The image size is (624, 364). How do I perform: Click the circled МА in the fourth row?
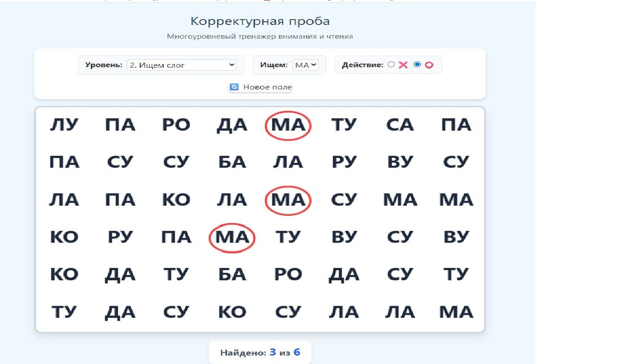click(x=232, y=238)
